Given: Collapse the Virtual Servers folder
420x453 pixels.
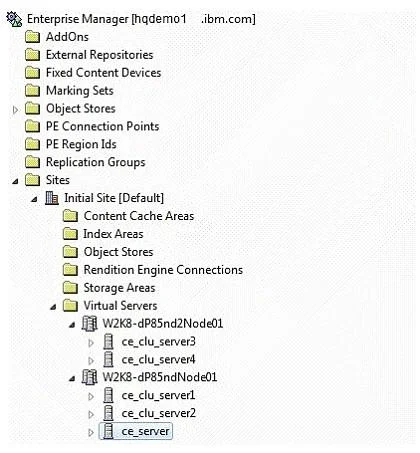Looking at the screenshot, I should tap(53, 307).
